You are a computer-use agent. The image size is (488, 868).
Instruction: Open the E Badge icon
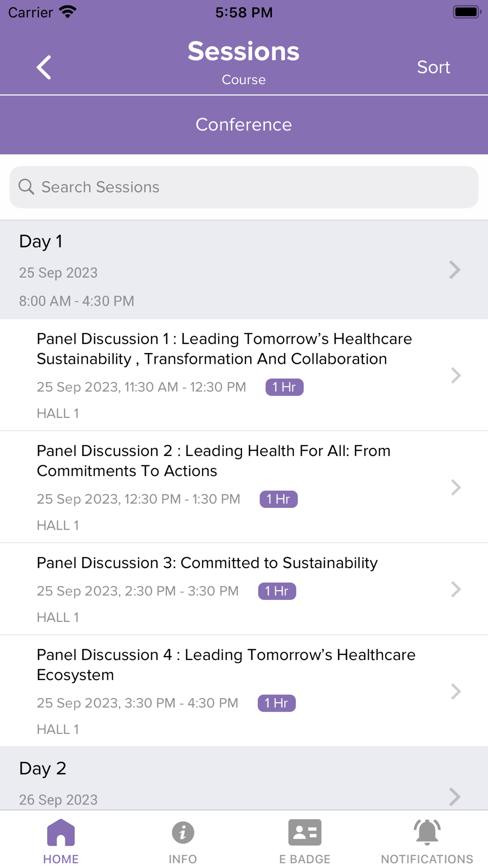(x=305, y=832)
